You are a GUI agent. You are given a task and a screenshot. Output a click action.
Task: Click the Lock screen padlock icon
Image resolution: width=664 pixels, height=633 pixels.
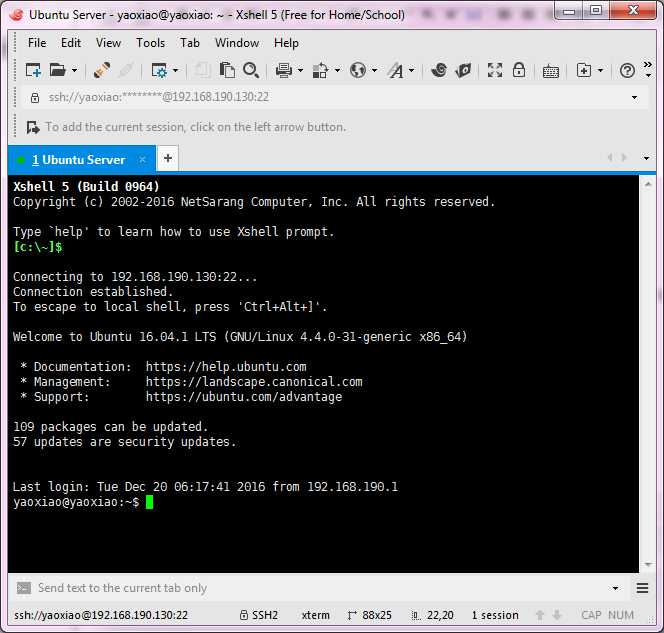pyautogui.click(x=519, y=70)
